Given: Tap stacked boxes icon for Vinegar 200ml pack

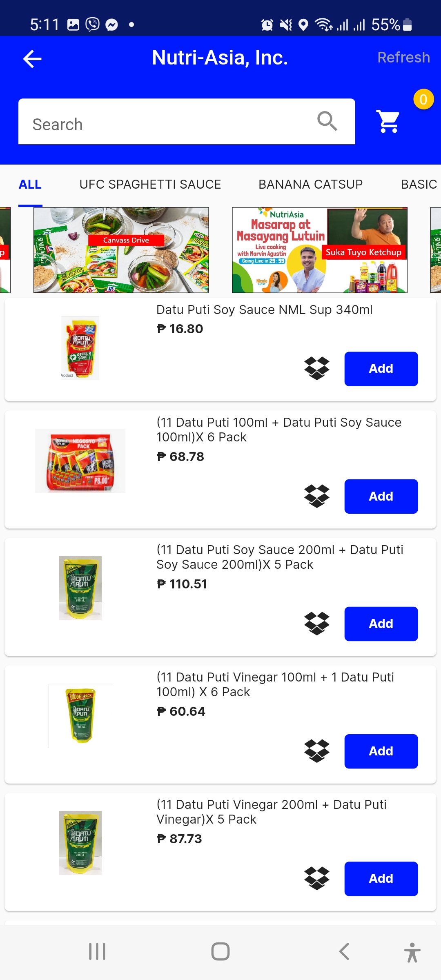Looking at the screenshot, I should click(317, 878).
